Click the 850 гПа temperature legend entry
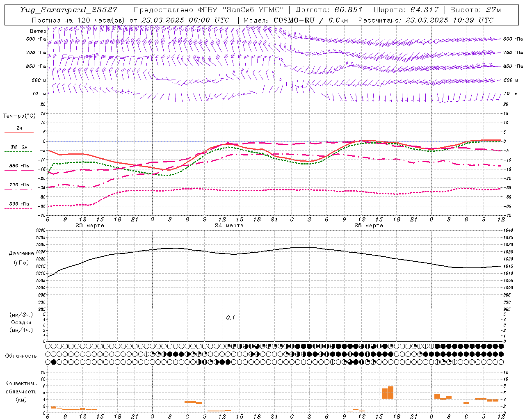The width and height of the screenshot is (525, 420). (x=19, y=166)
